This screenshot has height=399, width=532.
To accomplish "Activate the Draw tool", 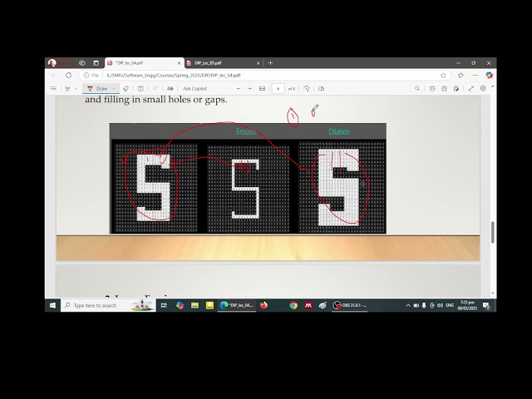I will (97, 89).
